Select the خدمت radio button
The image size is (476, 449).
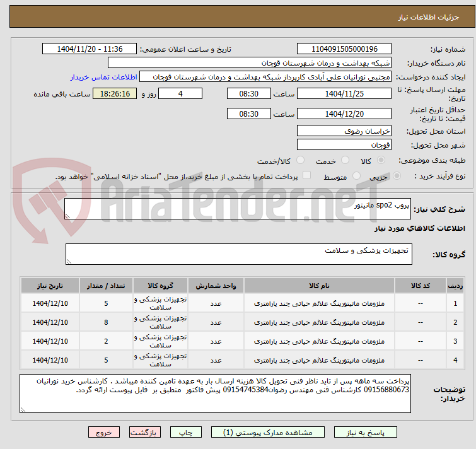click(345, 160)
